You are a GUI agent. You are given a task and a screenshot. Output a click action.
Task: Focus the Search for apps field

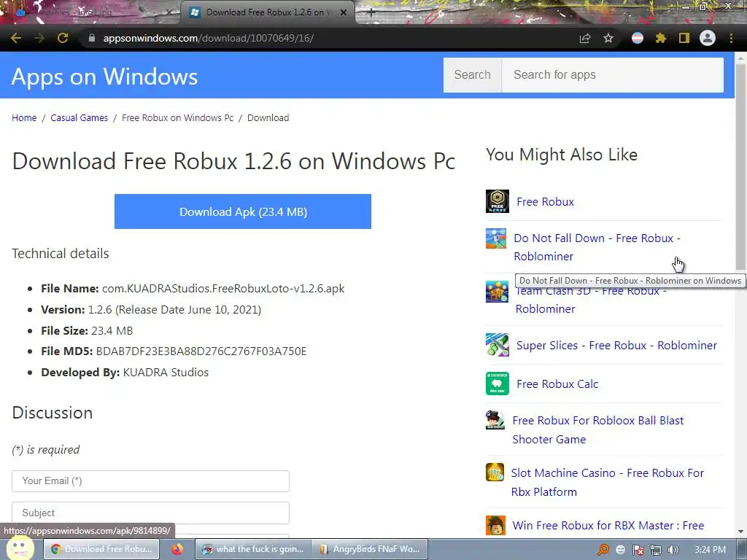pyautogui.click(x=613, y=75)
